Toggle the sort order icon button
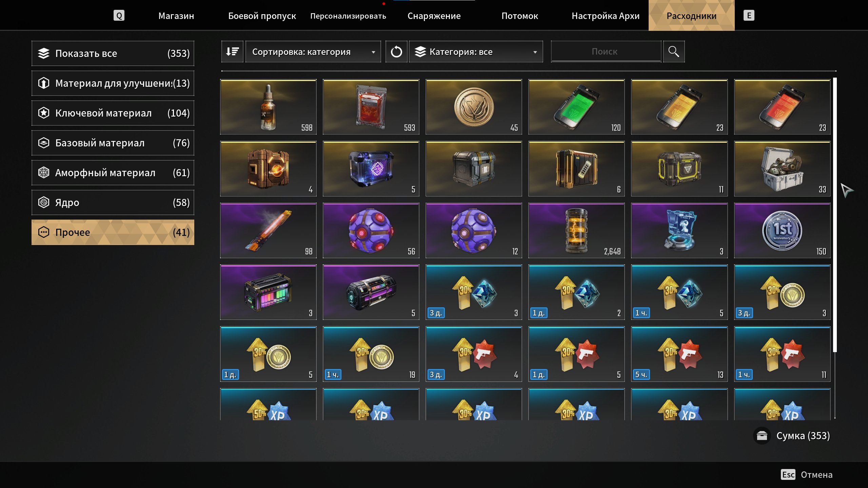Screen dimensions: 868x488 pyautogui.click(x=232, y=52)
